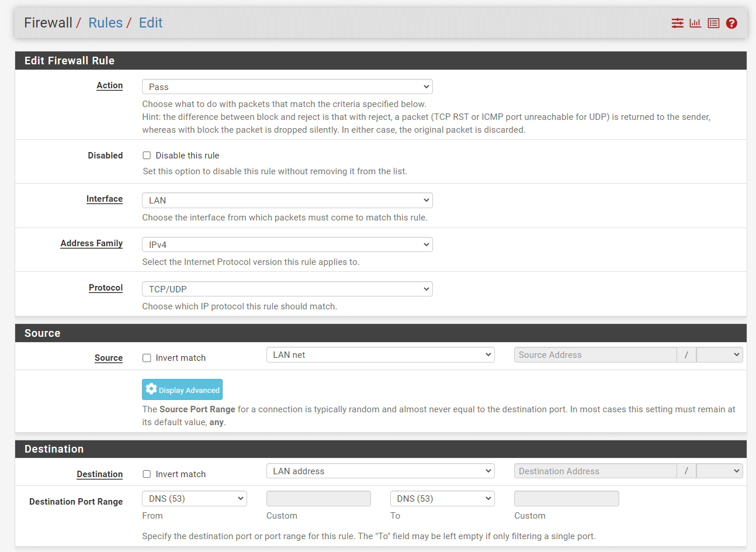The image size is (756, 552).
Task: Open Source subnet mask dropdown
Action: 720,355
